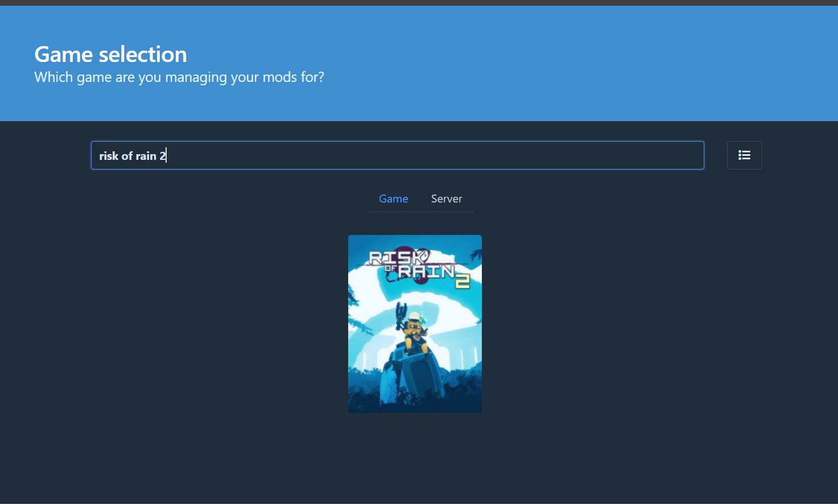838x504 pixels.
Task: Select the Game tab
Action: pos(394,199)
